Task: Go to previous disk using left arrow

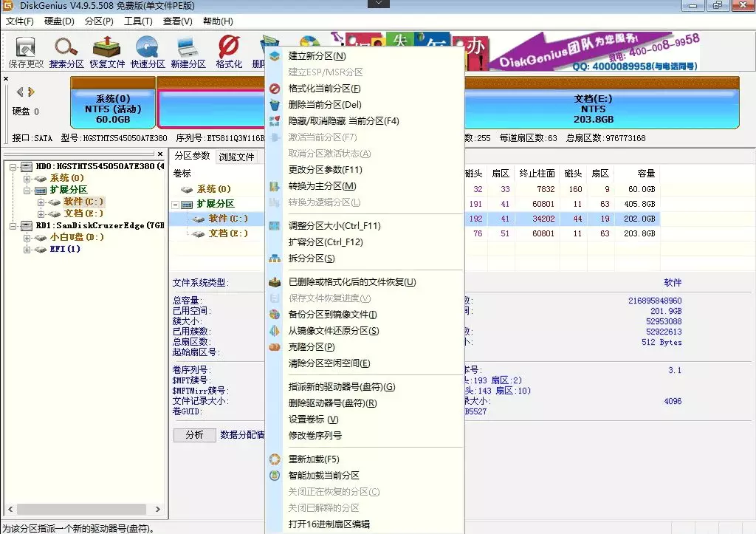Action: click(20, 92)
